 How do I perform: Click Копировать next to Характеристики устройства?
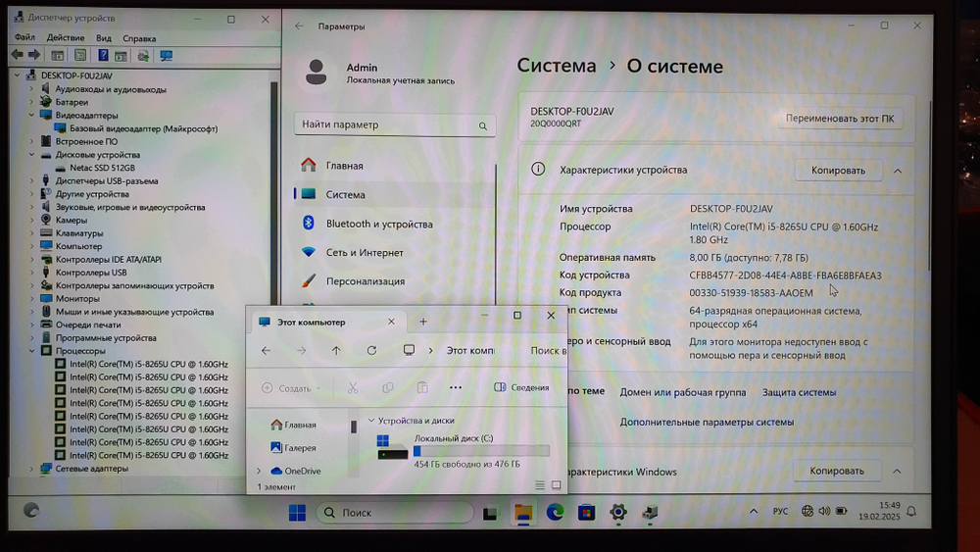click(838, 170)
